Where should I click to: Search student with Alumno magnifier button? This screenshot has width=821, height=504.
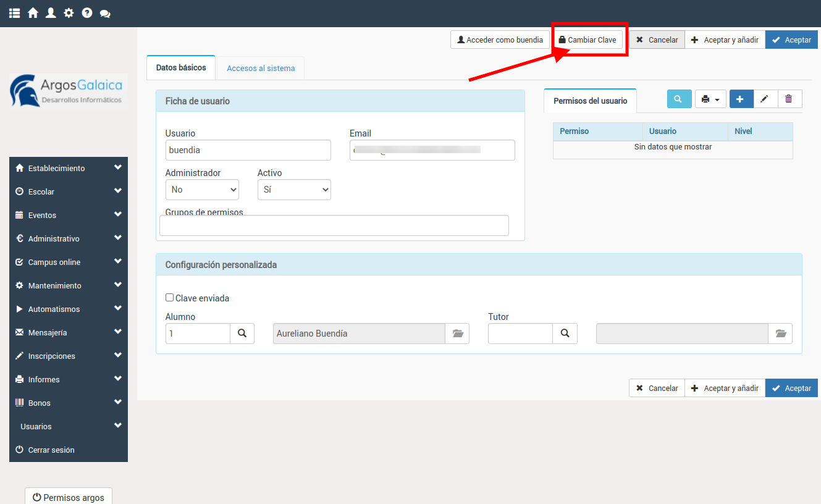point(242,334)
